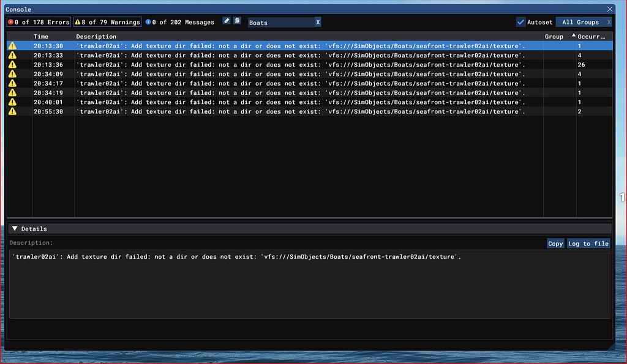This screenshot has width=627, height=364.
Task: Click the Boats search filter field
Action: [280, 23]
